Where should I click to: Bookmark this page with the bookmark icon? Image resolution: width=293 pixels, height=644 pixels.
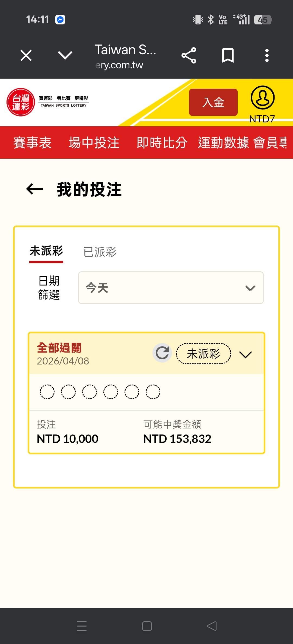[228, 55]
